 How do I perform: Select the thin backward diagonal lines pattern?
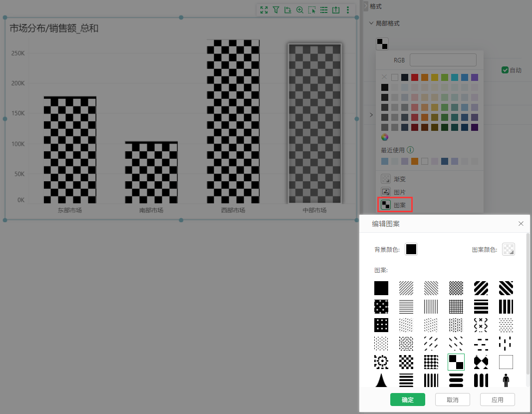(x=431, y=288)
